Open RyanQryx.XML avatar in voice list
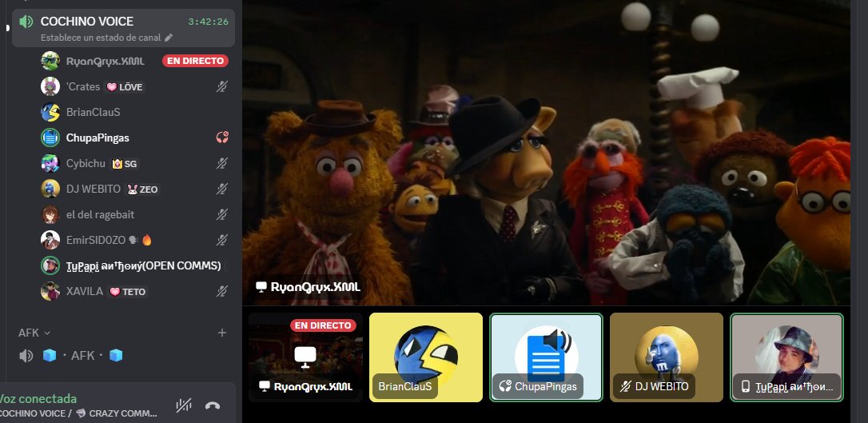Viewport: 868px width, 423px height. (x=50, y=61)
